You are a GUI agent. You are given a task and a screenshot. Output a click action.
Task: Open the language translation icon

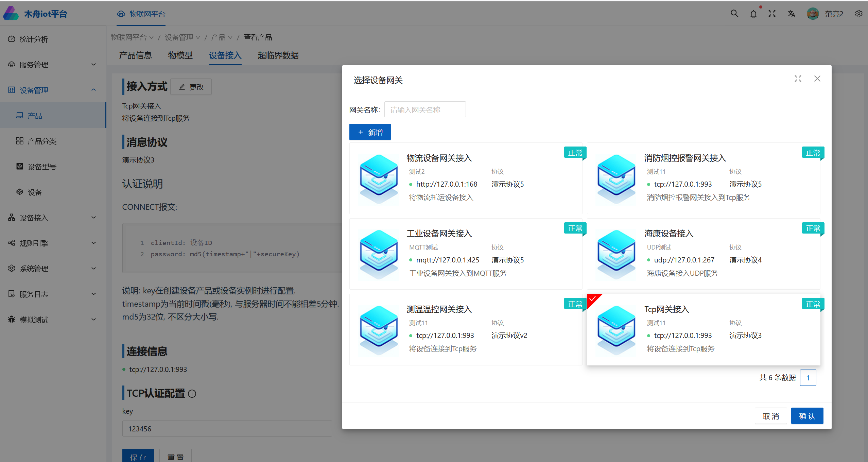click(791, 14)
